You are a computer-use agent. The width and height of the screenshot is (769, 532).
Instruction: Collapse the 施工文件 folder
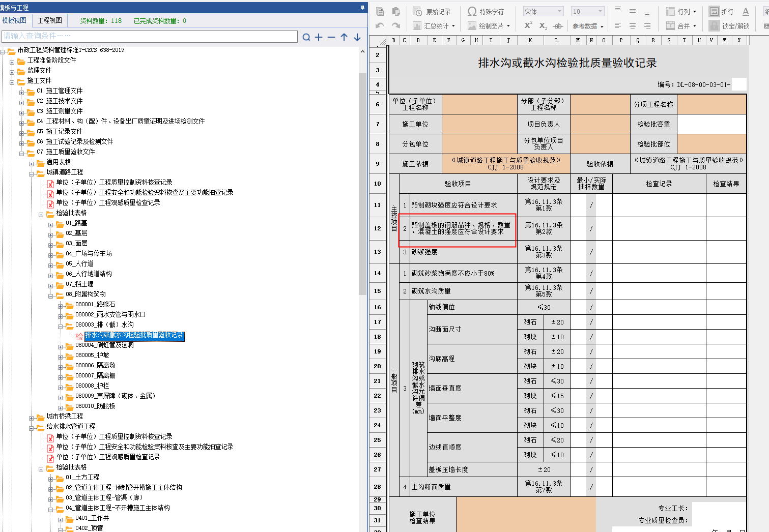pyautogui.click(x=12, y=82)
